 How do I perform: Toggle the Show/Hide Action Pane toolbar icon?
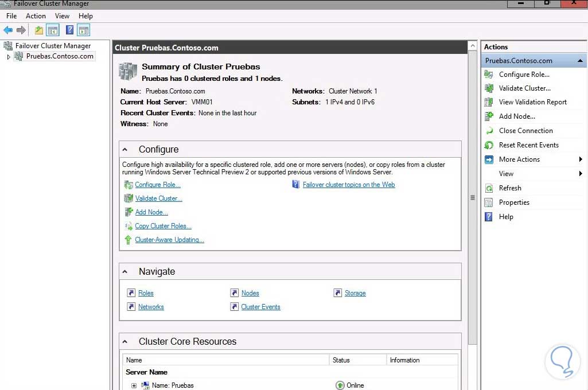click(x=84, y=30)
